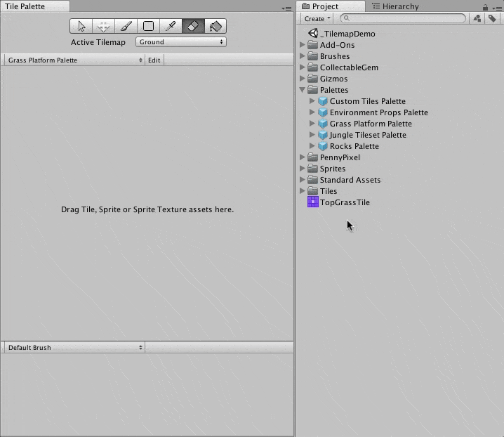Open the Tile Palette panel options menu
This screenshot has height=437, width=504.
[286, 8]
